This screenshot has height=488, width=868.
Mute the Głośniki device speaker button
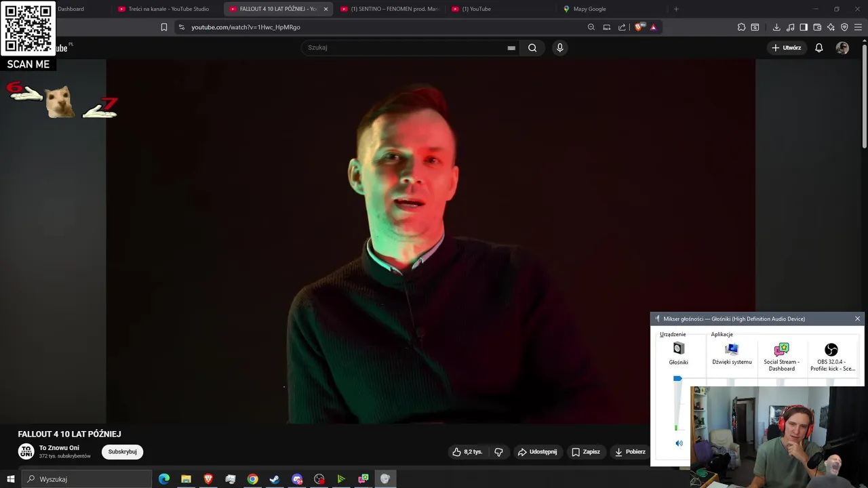pyautogui.click(x=679, y=443)
